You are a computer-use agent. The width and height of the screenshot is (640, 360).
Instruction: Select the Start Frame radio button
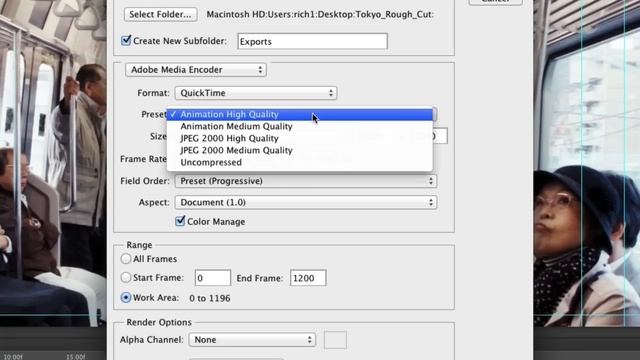(126, 278)
